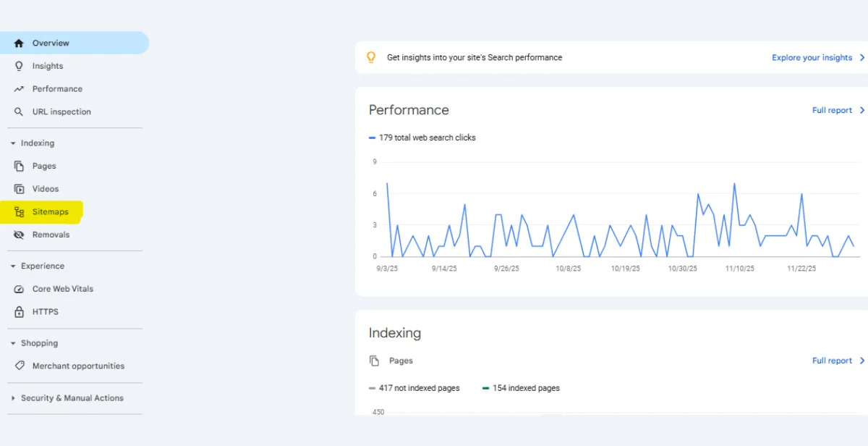Click the Removals icon in the sidebar
868x446 pixels.
coord(18,234)
